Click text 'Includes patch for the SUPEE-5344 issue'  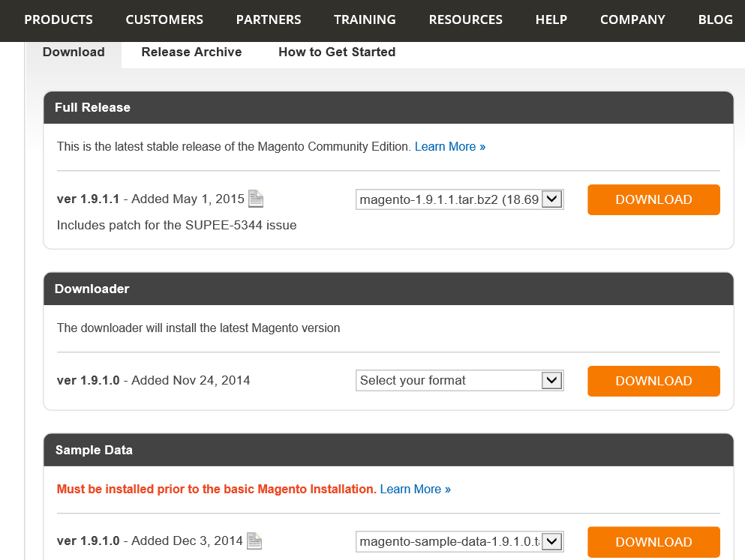[x=177, y=225]
